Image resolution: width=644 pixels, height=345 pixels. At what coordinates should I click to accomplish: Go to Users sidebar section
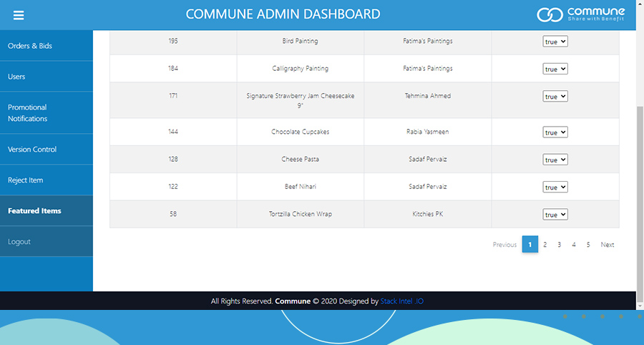pos(16,77)
